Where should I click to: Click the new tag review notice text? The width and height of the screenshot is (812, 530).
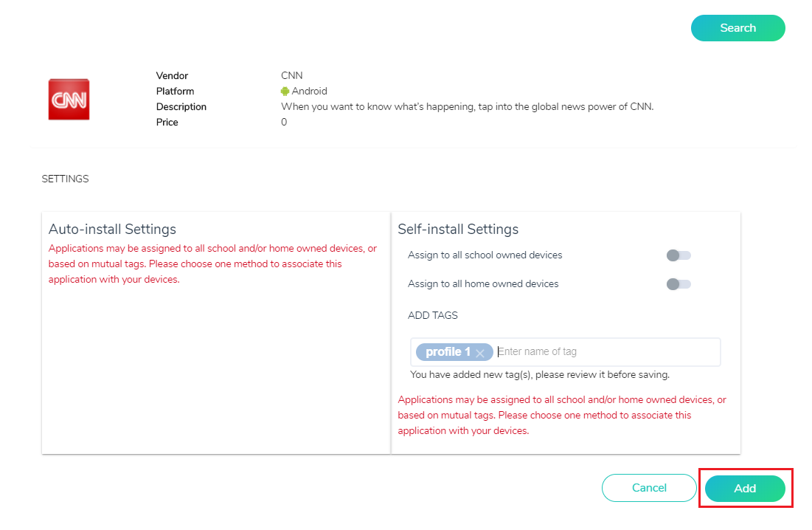[540, 374]
